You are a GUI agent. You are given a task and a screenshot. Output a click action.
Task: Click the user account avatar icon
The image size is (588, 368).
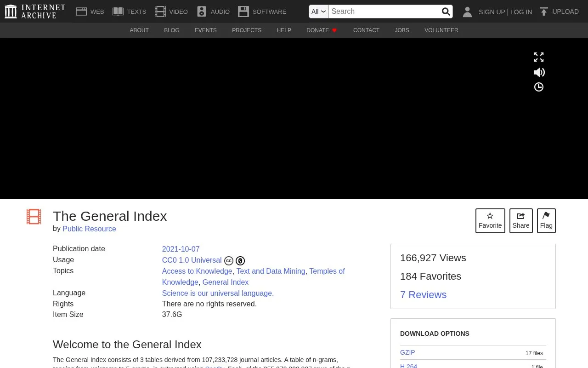[467, 11]
